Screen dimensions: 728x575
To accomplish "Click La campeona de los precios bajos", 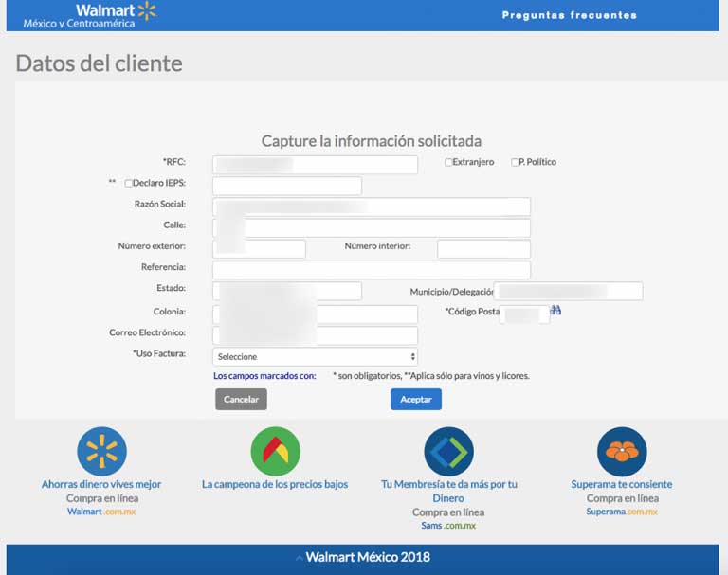I will point(275,484).
